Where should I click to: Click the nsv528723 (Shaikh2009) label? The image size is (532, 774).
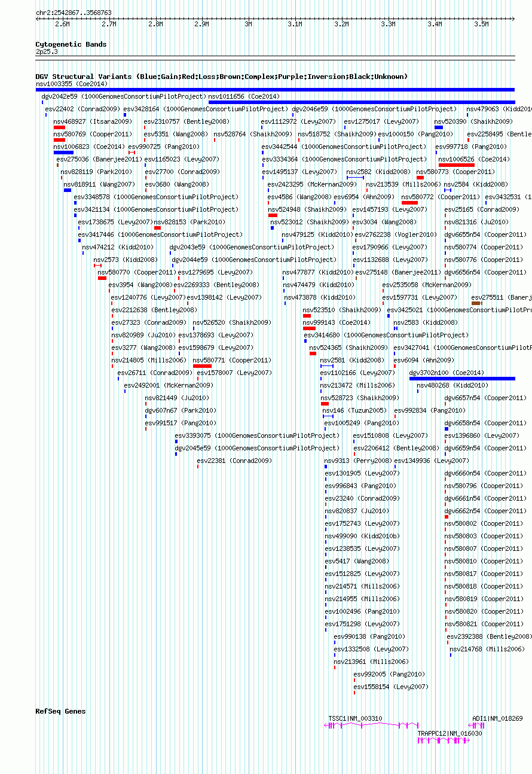point(360,398)
